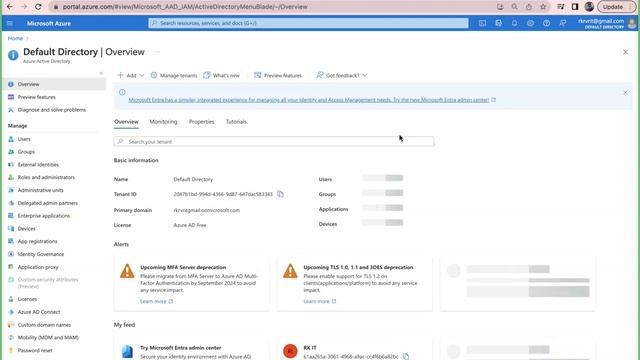640x360 pixels.
Task: Click the primary domain rkvritgmail.onmicrosoft.com
Action: pyautogui.click(x=207, y=210)
